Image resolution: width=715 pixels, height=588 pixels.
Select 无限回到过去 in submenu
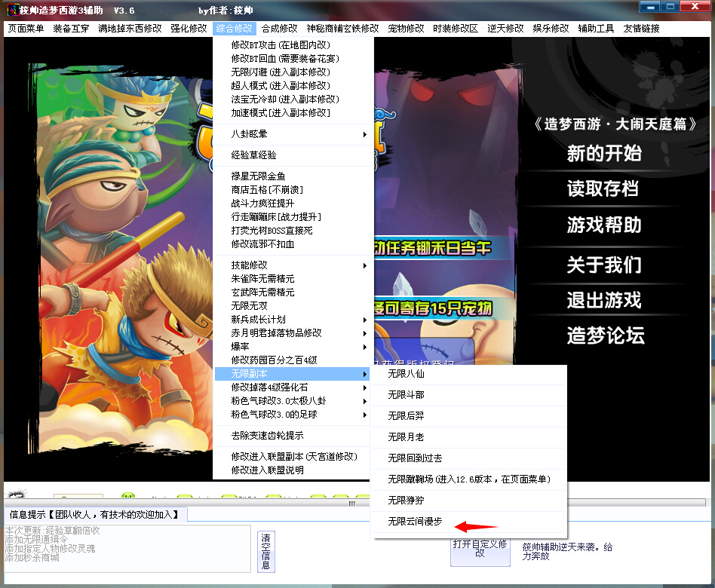[469, 458]
